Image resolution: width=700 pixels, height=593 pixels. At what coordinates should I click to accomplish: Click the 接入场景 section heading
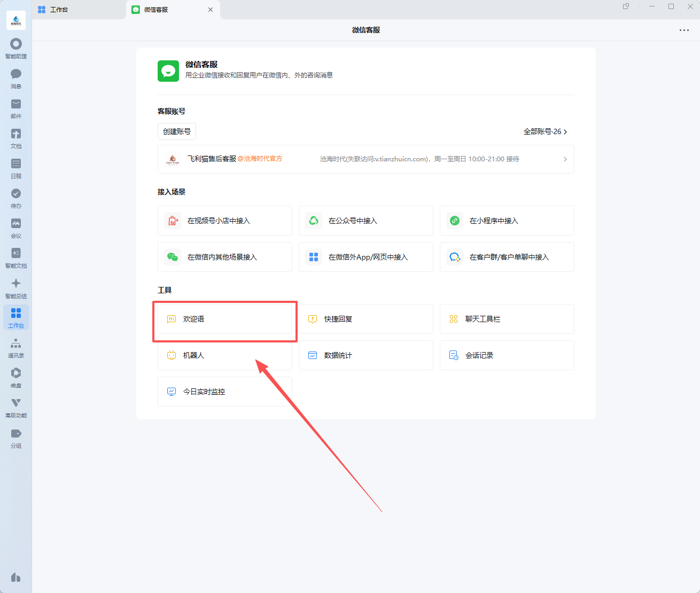[x=172, y=192]
